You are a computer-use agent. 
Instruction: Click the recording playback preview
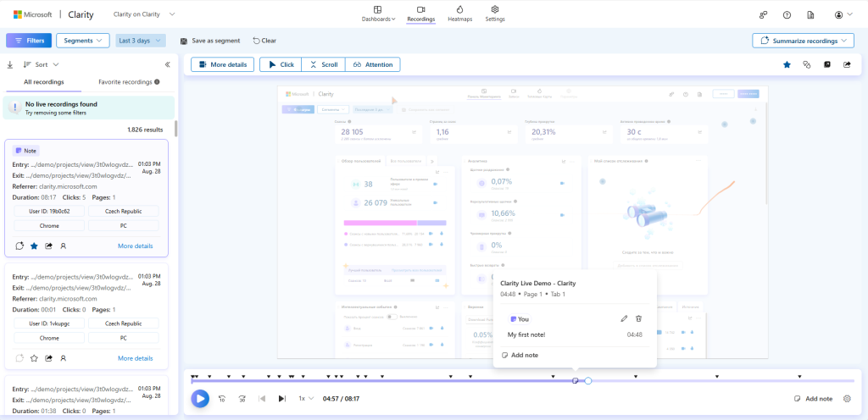pos(522,222)
